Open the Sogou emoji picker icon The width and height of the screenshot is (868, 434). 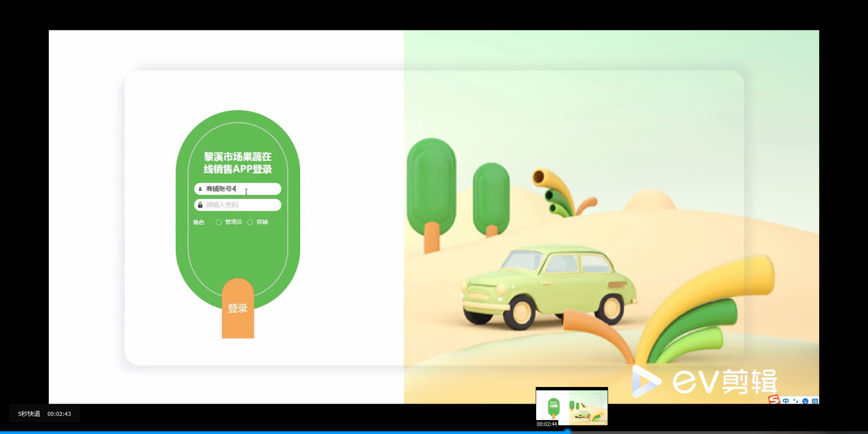(805, 401)
